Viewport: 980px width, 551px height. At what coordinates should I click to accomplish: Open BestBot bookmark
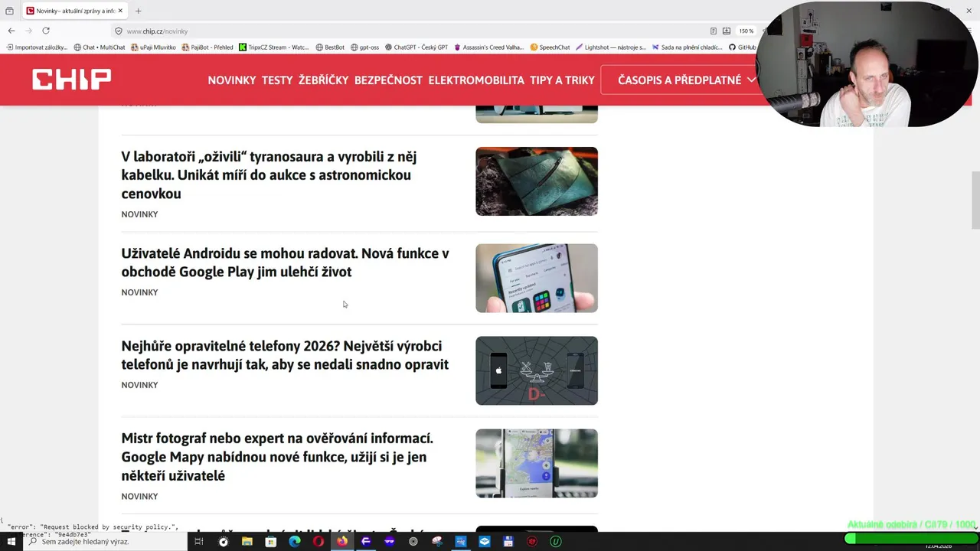click(330, 47)
